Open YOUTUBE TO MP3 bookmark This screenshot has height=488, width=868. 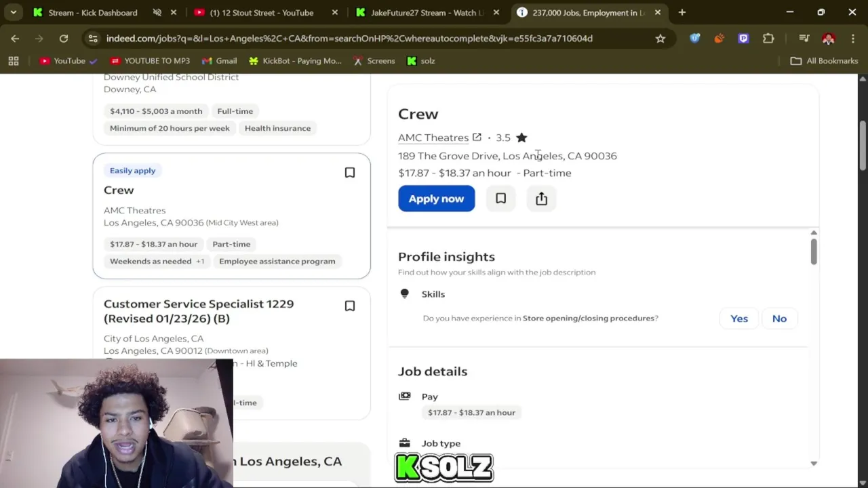[150, 61]
